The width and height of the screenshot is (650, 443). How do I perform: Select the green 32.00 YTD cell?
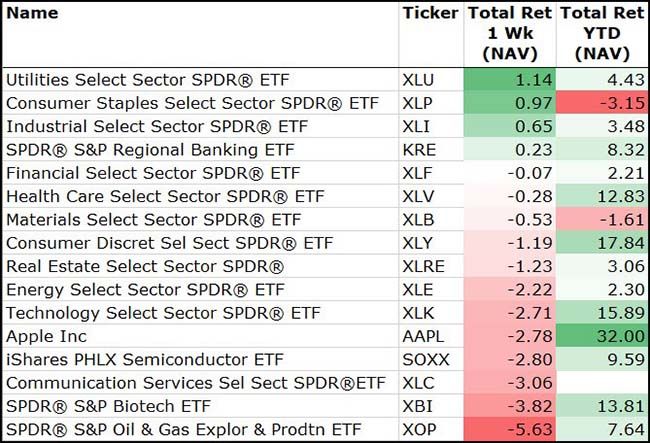[x=601, y=337]
